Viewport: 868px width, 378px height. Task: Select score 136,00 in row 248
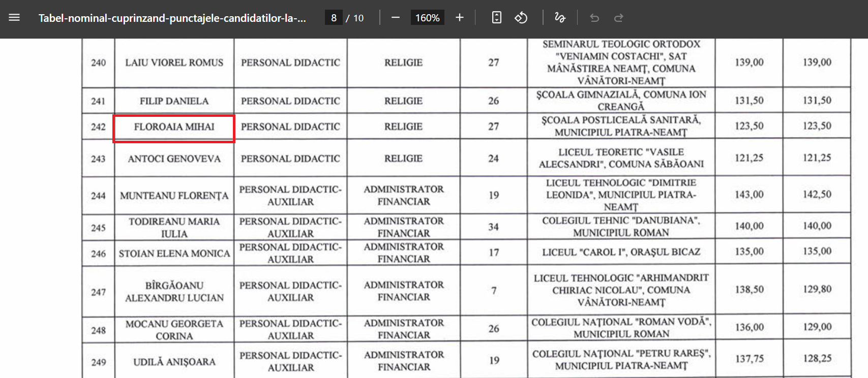(x=749, y=328)
